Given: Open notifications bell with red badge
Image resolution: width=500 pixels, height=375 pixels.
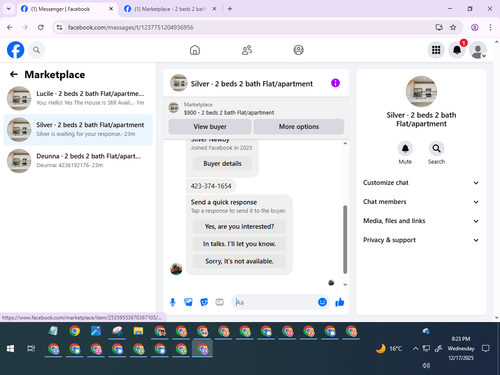Looking at the screenshot, I should click(x=457, y=50).
